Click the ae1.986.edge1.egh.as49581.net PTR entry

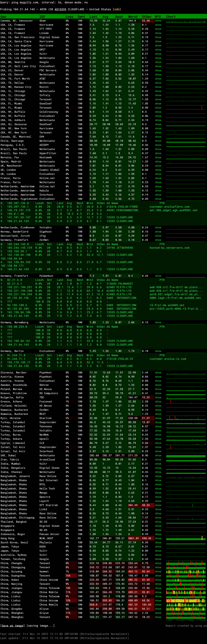click(173, 210)
